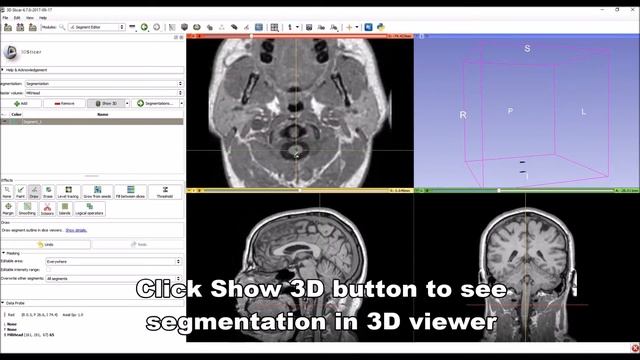Activate the Level tracing effect
This screenshot has width=640, height=360.
68,192
